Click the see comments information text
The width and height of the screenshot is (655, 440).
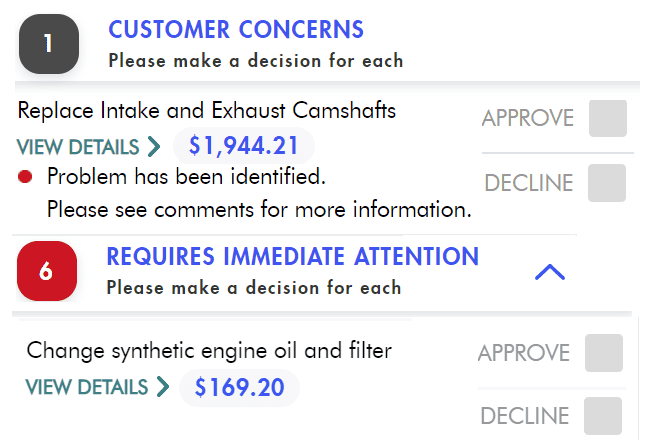pos(259,210)
